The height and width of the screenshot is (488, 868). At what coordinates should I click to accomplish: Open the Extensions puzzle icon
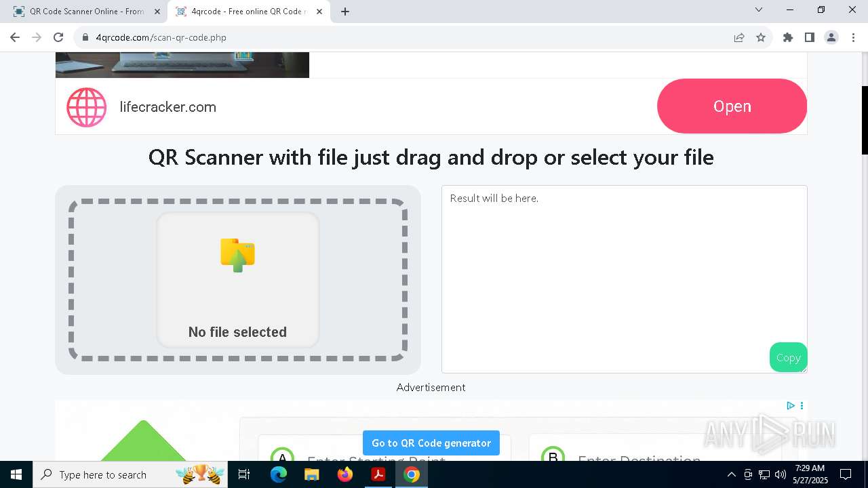coord(788,37)
